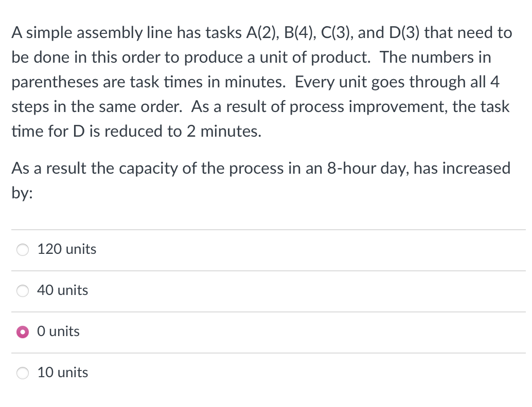
Task: Click the '40 units' answer label
Action: point(62,290)
